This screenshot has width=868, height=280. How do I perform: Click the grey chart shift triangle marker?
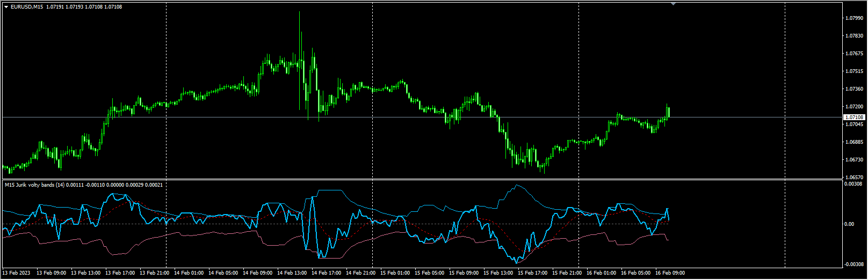click(674, 4)
